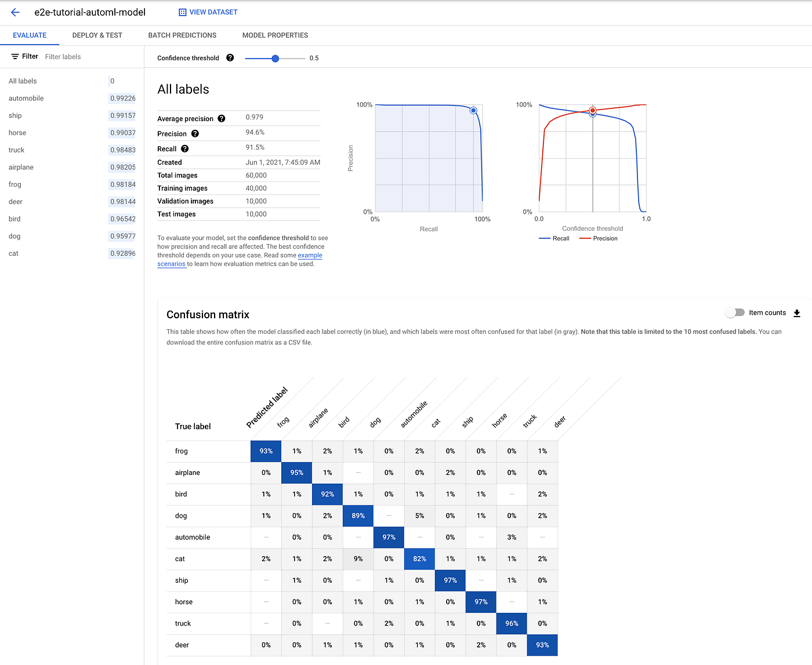This screenshot has height=665, width=812.
Task: Click the 82% cat cell in matrix
Action: pyautogui.click(x=420, y=559)
